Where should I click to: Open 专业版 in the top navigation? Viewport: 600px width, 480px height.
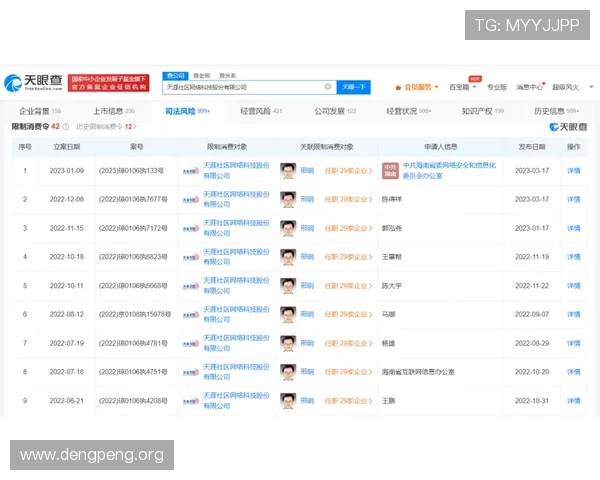click(x=497, y=87)
